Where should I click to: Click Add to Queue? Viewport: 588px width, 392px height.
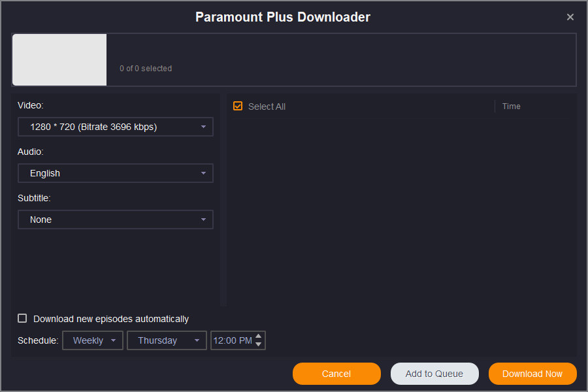tap(434, 374)
